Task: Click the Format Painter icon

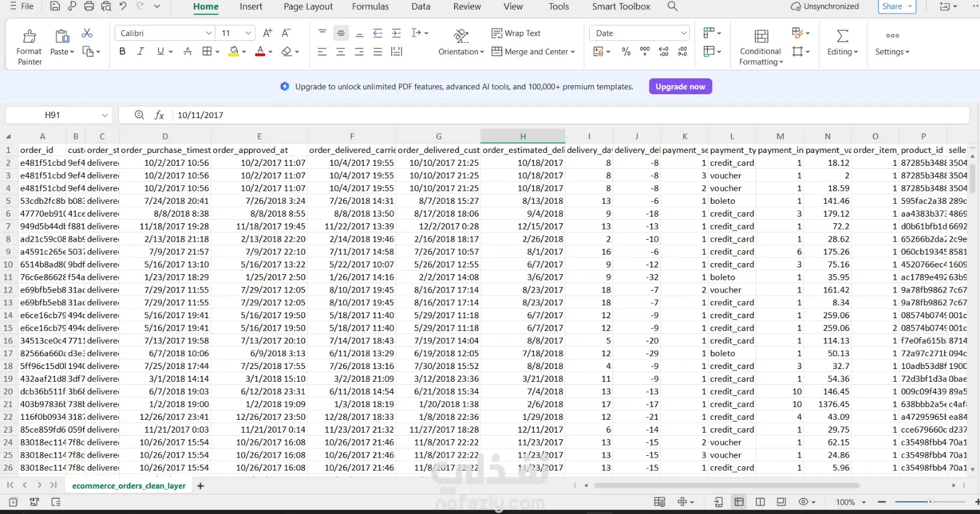Action: pos(29,37)
